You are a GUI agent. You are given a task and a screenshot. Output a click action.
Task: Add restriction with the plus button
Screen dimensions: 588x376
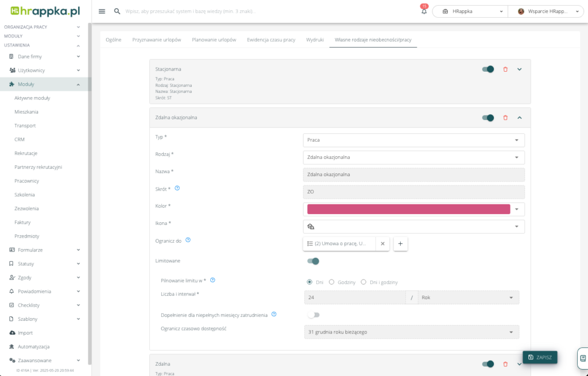coord(400,243)
